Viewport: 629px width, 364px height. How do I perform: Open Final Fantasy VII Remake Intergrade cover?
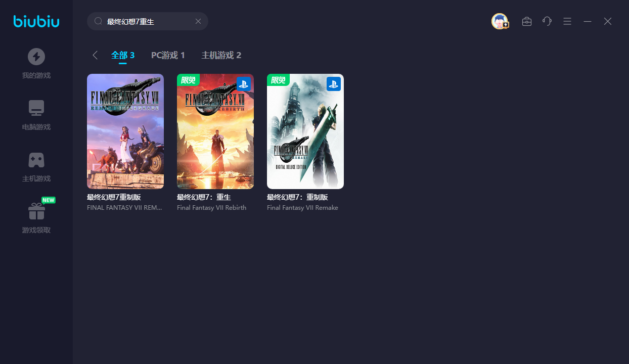pyautogui.click(x=125, y=131)
